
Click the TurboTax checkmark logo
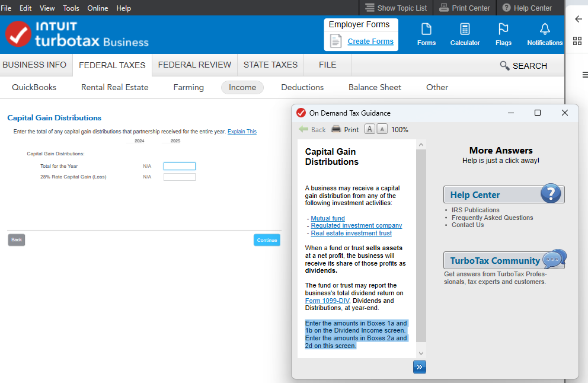[18, 34]
